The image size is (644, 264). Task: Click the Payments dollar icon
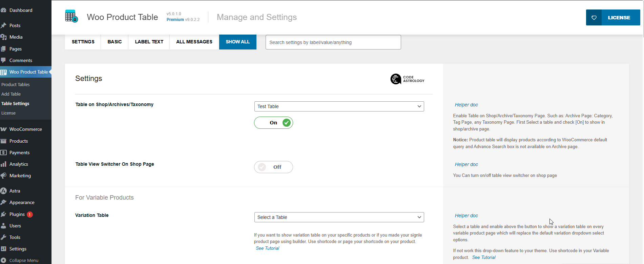pos(3,153)
